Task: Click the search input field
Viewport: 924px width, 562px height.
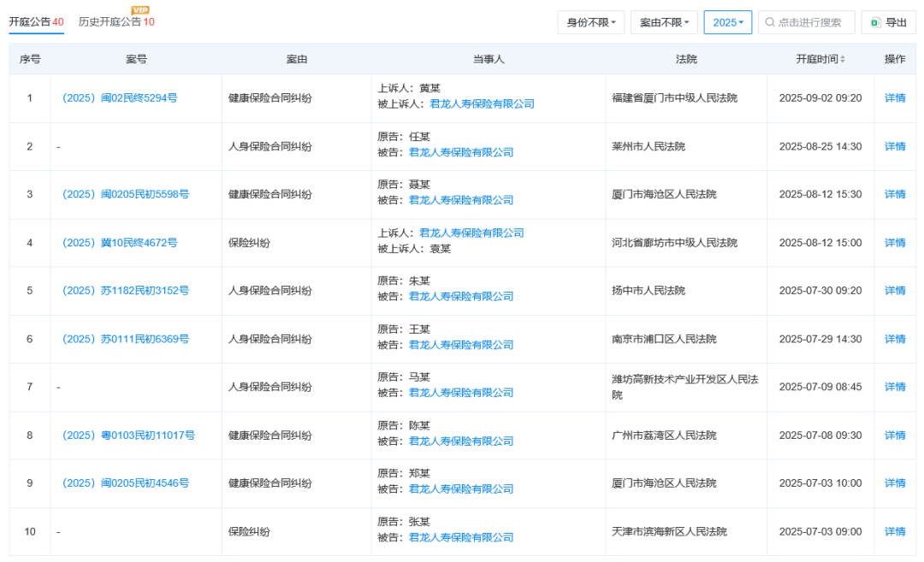Action: click(814, 22)
